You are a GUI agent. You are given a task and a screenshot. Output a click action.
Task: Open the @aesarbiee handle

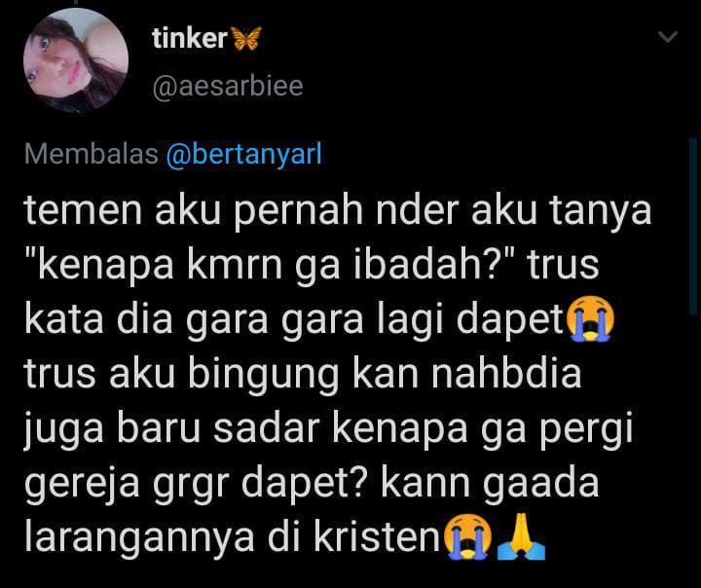click(228, 86)
